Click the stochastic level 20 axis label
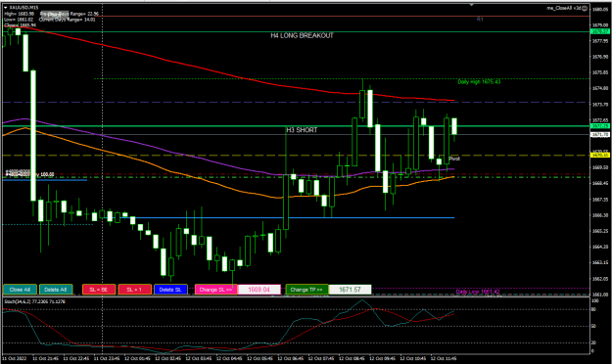Viewport: 612px width, 364px height. pos(594,342)
